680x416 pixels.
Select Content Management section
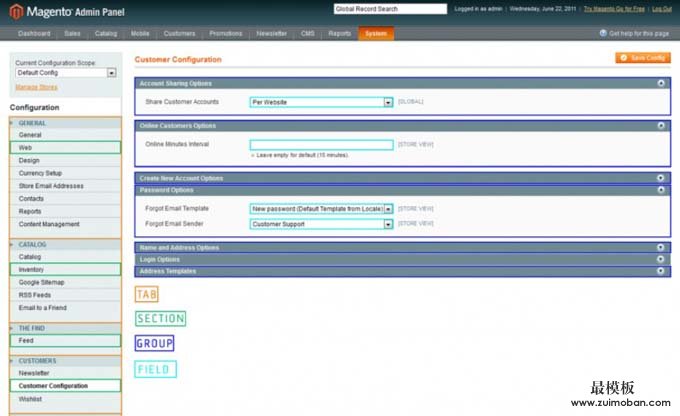[65, 224]
